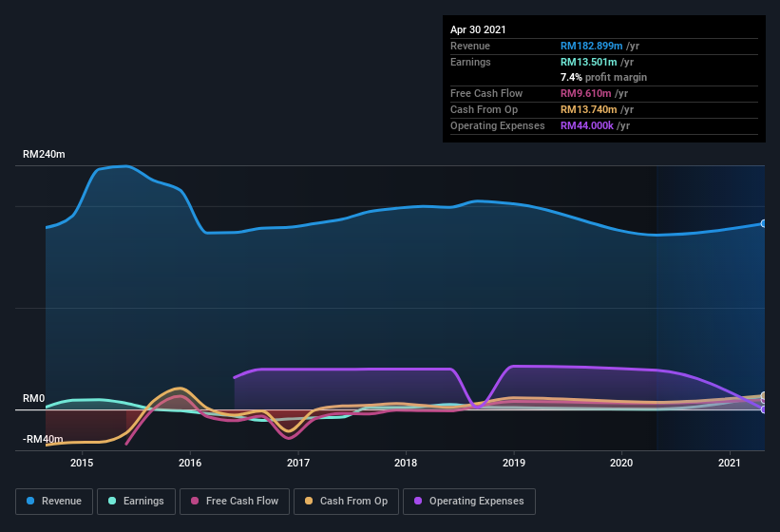Image resolution: width=780 pixels, height=532 pixels.
Task: Toggle the Operating Expenses legend series
Action: click(469, 502)
